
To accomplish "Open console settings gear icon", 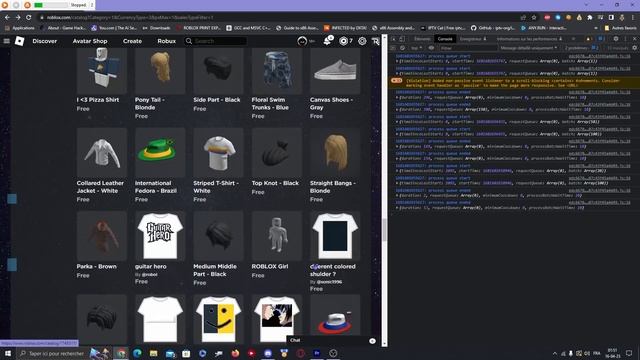I will click(635, 48).
